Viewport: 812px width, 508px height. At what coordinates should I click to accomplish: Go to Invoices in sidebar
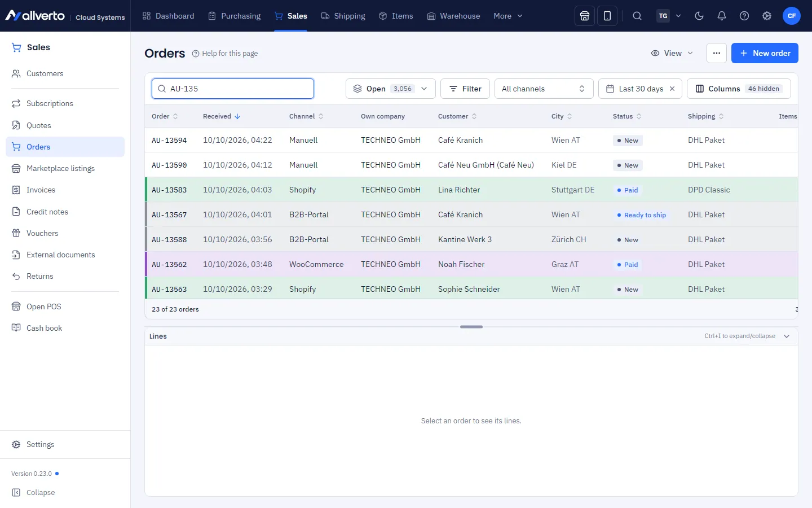tap(65, 190)
